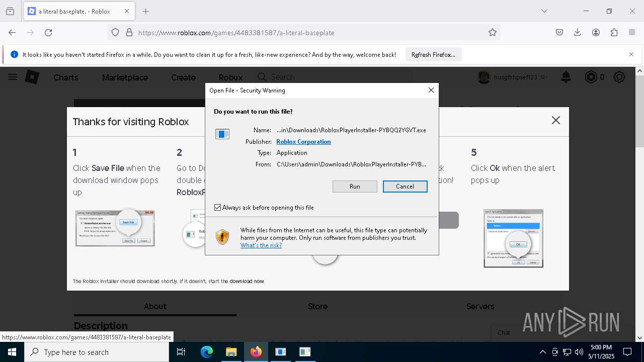This screenshot has height=362, width=644.
Task: Switch to the Servers tab
Action: (x=480, y=306)
